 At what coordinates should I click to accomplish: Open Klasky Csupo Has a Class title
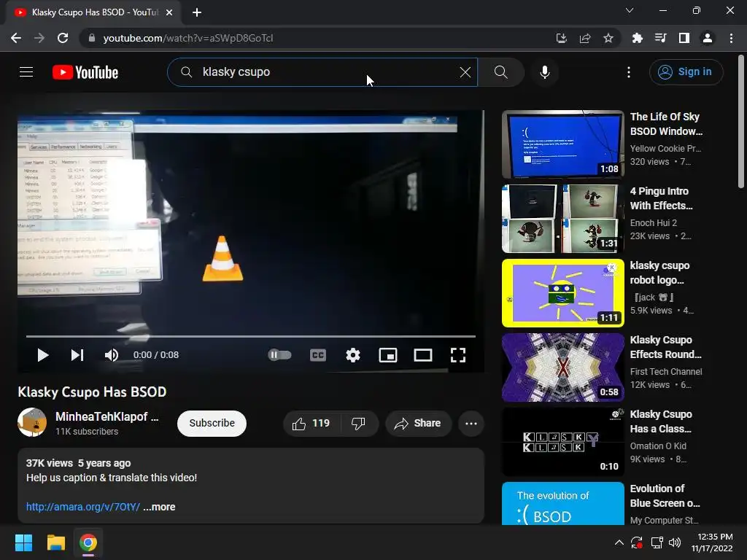tap(661, 421)
